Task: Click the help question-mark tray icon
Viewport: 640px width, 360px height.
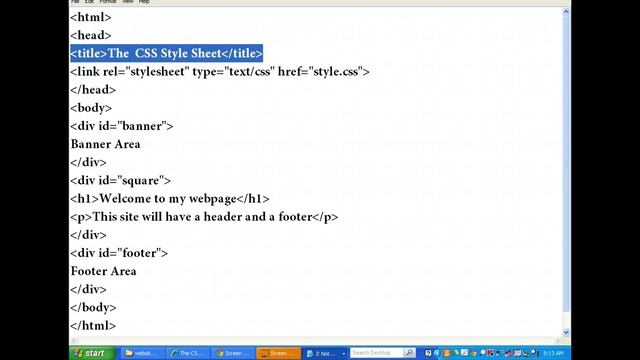Action: [x=428, y=353]
